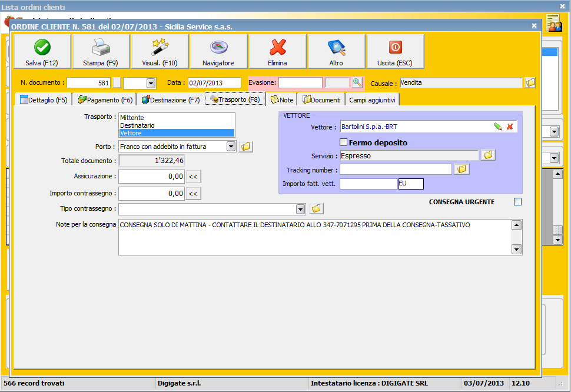This screenshot has width=571, height=392.
Task: Click into the Note per la consegna text area
Action: click(315, 237)
